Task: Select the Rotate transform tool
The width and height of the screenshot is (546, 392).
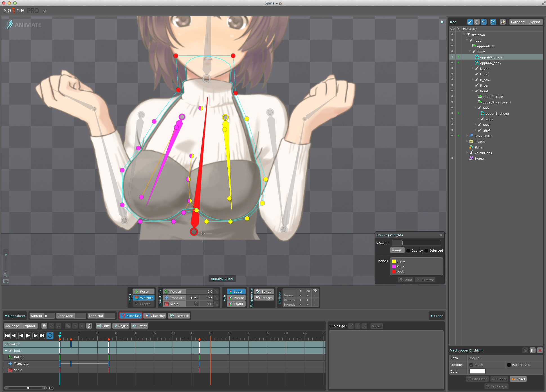Action: pos(174,292)
